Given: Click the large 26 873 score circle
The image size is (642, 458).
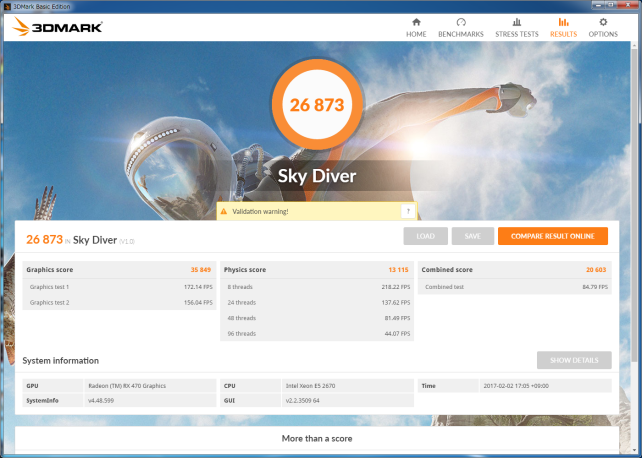Looking at the screenshot, I should click(x=317, y=105).
